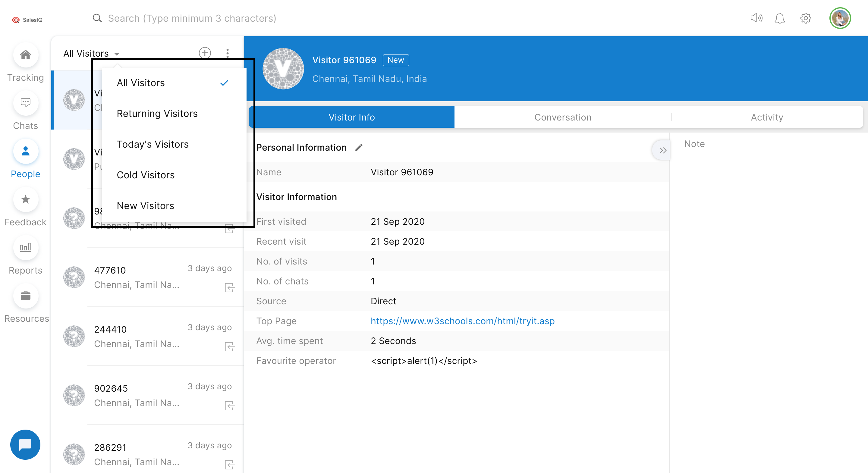Add new visitor with plus icon
Viewport: 868px width, 473px height.
pyautogui.click(x=205, y=53)
